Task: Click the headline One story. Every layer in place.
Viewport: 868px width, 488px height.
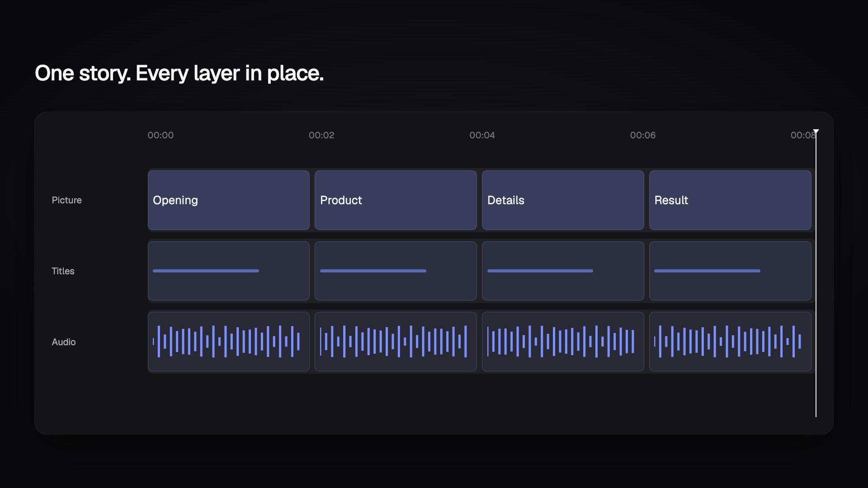Action: [x=179, y=73]
